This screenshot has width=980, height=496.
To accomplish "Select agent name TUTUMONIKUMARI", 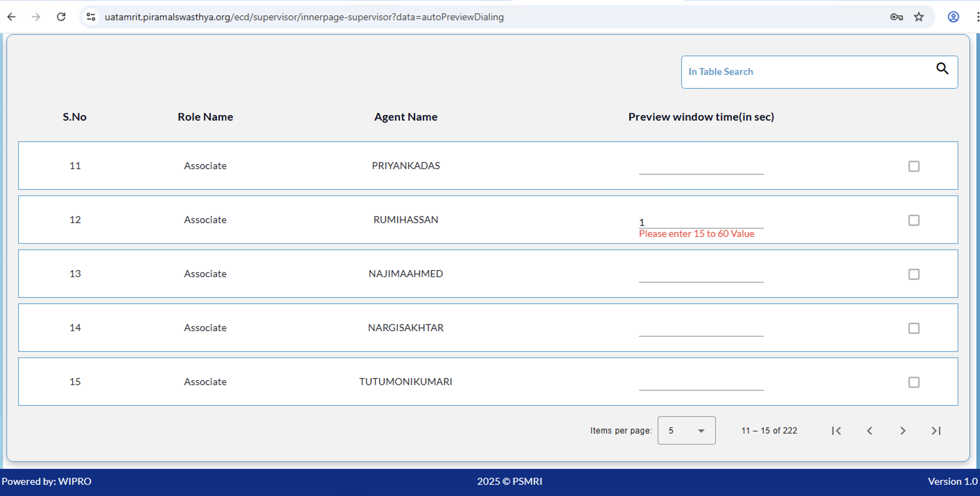I will pyautogui.click(x=405, y=381).
